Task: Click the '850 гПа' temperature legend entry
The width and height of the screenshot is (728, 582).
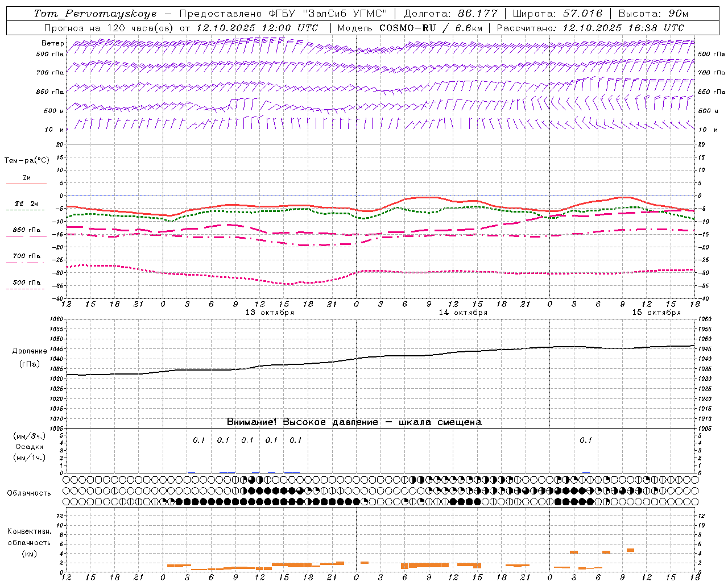Action: tap(27, 230)
